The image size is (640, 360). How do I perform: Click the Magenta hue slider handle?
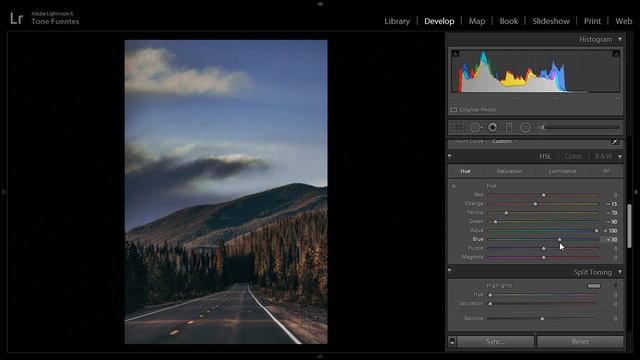543,258
